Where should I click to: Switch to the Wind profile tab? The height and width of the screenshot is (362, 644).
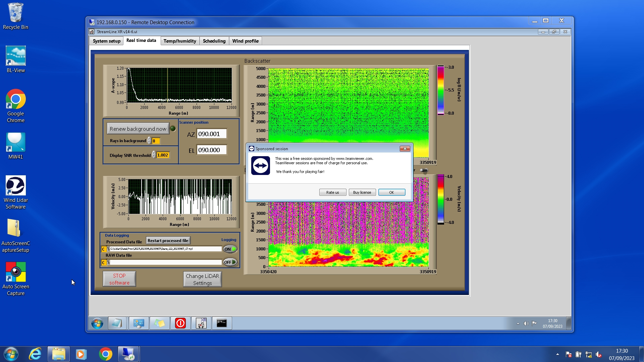point(245,41)
